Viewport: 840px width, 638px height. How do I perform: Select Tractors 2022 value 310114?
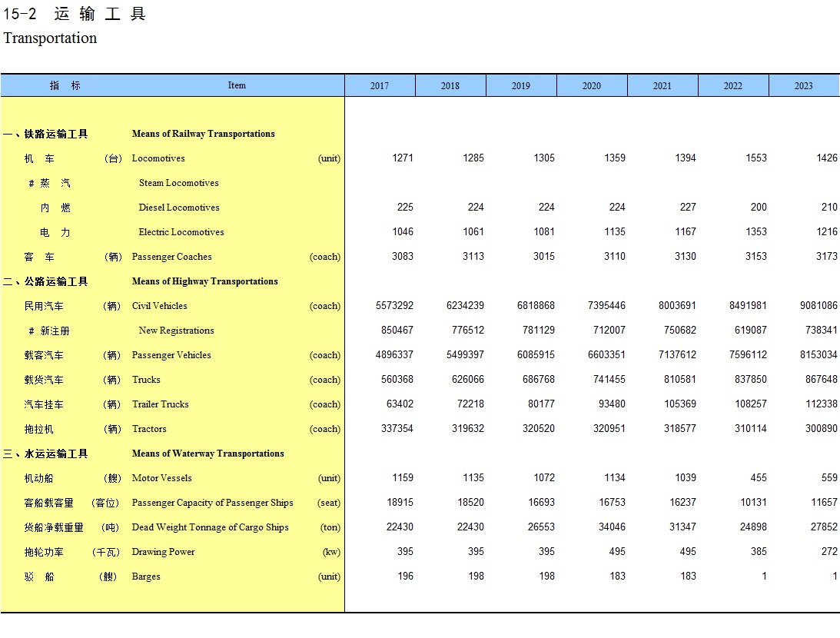pyautogui.click(x=751, y=429)
